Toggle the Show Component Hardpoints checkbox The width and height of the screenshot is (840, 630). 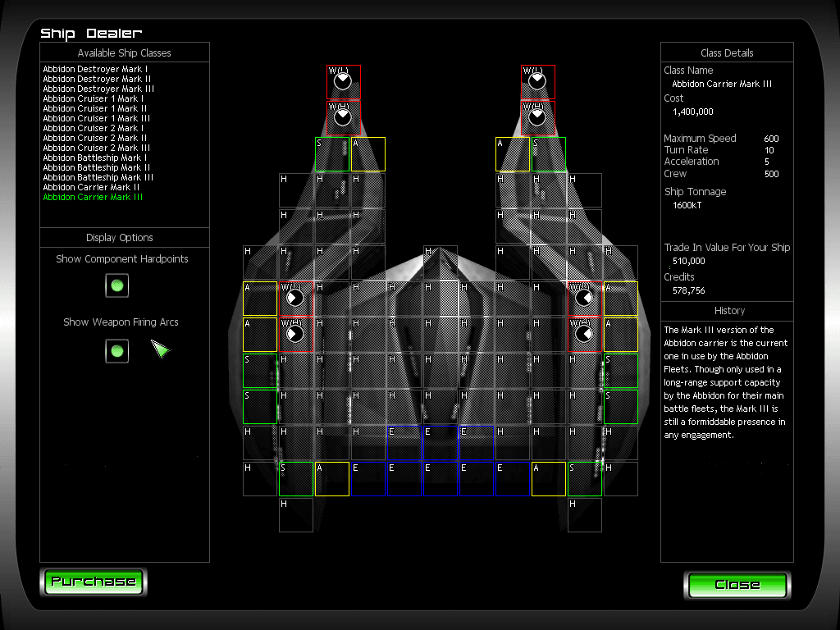pyautogui.click(x=116, y=285)
